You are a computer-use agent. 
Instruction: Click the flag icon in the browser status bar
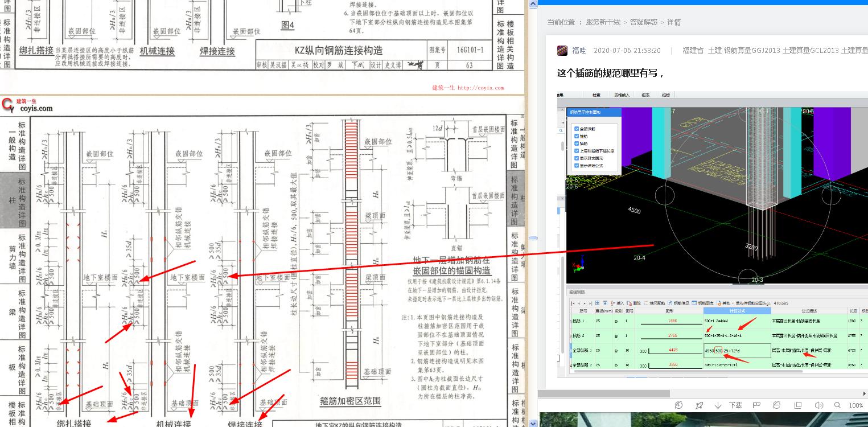click(756, 405)
